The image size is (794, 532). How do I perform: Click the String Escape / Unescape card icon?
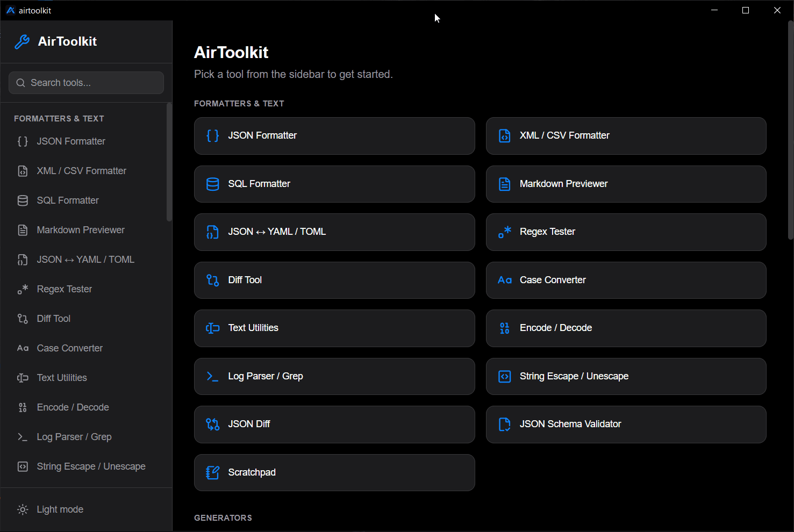(504, 376)
